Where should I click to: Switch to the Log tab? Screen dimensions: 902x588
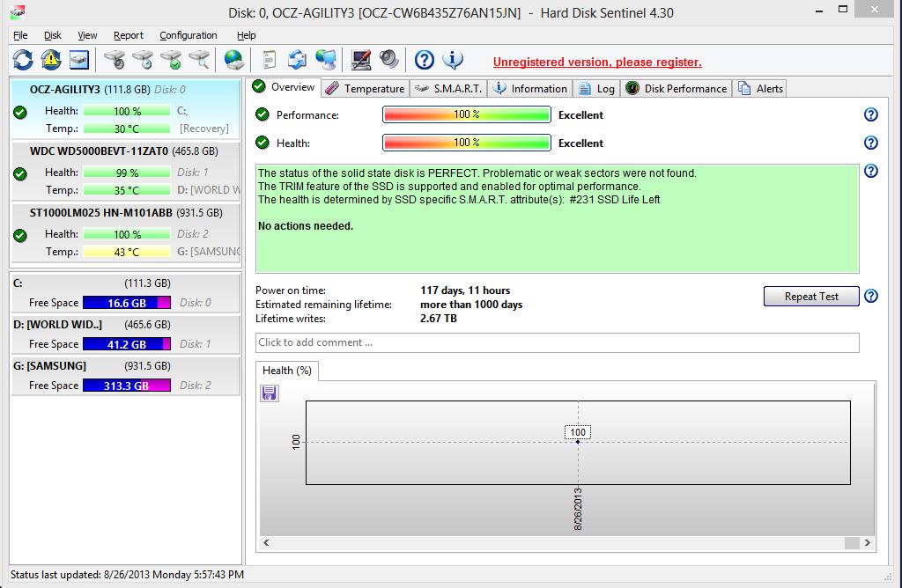click(596, 89)
